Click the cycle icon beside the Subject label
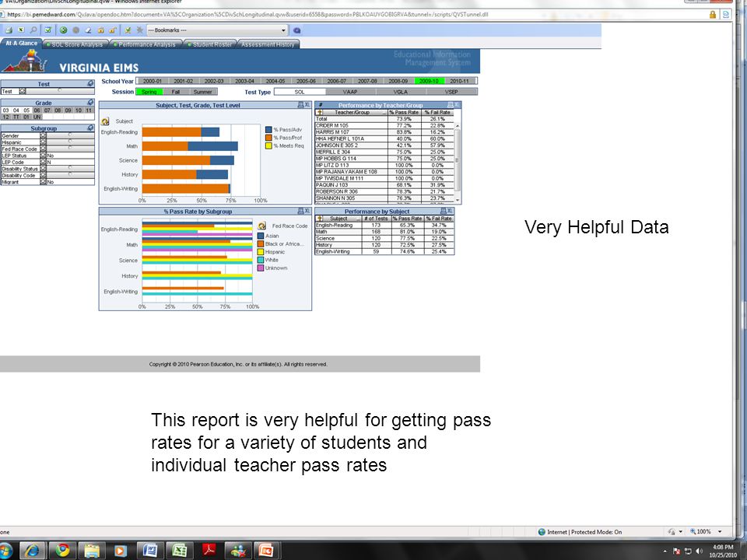 tap(105, 121)
